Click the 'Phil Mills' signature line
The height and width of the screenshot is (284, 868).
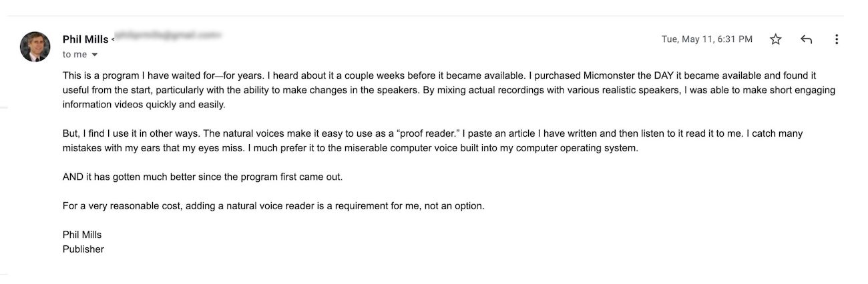(82, 235)
